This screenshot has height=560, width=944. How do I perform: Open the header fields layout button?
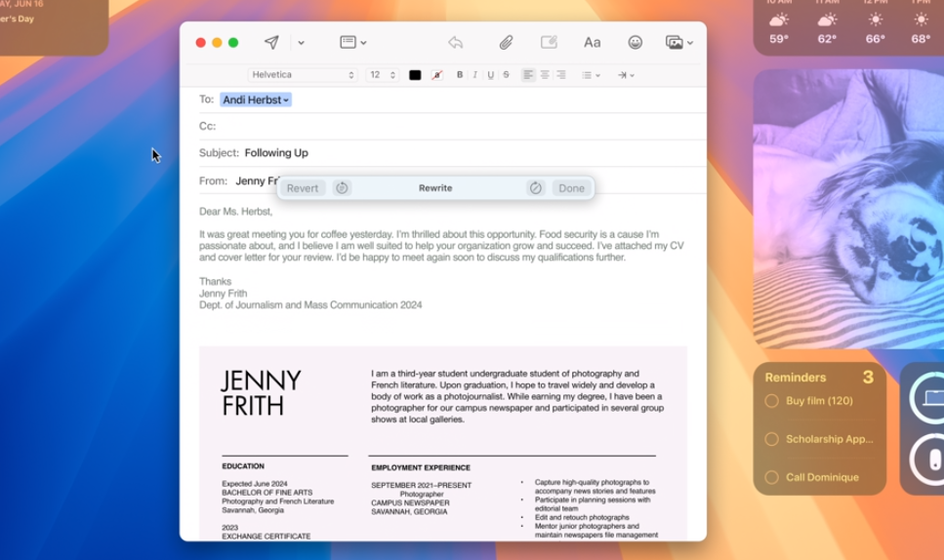point(348,42)
